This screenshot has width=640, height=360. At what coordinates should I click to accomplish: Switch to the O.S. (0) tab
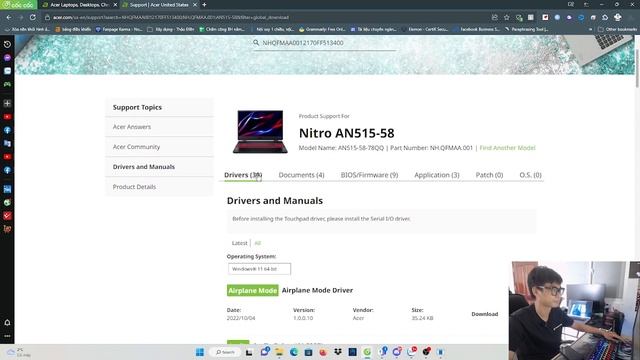[x=530, y=175]
